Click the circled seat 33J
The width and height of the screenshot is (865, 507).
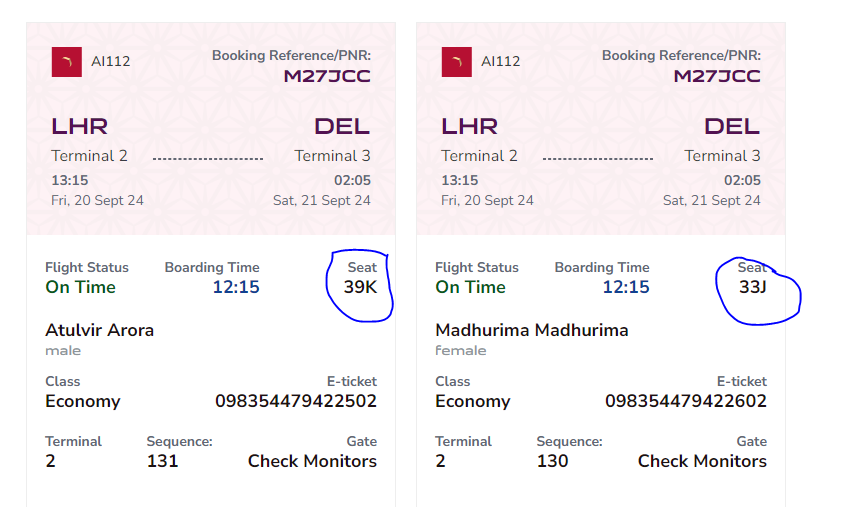[x=753, y=287]
